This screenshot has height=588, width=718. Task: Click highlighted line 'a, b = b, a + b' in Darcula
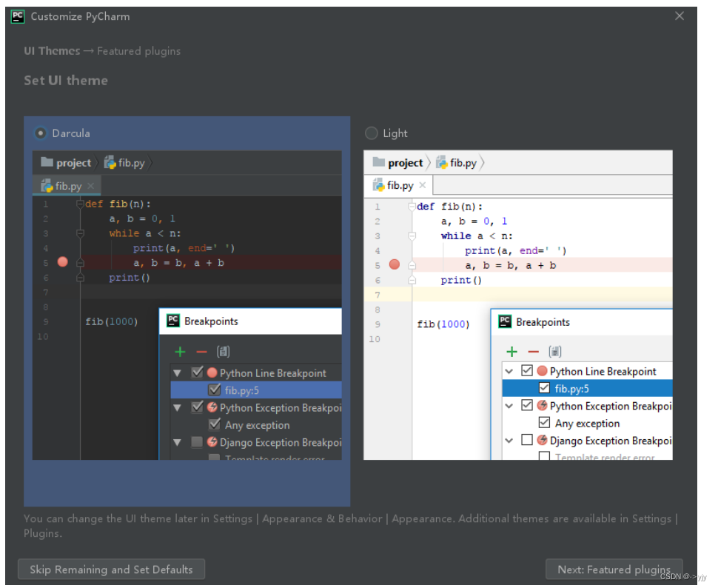(178, 263)
